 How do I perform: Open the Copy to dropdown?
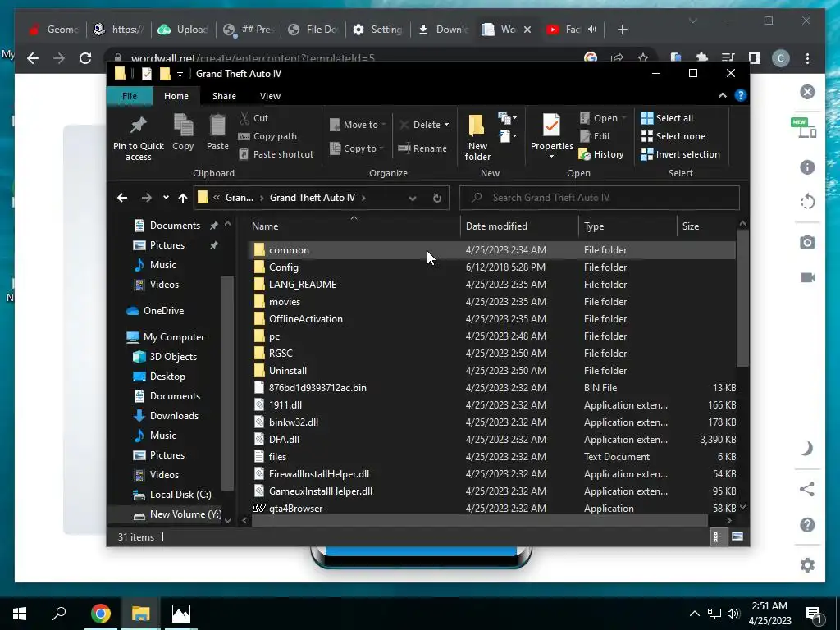[357, 148]
